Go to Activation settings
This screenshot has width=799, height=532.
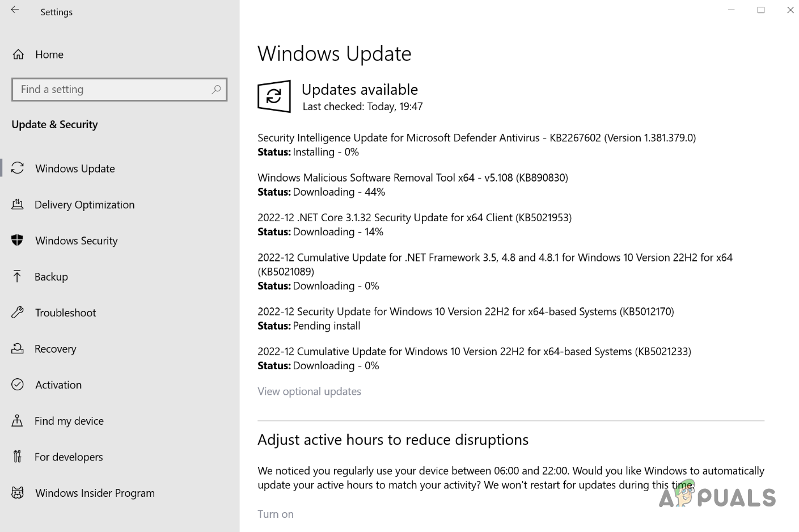pos(58,385)
